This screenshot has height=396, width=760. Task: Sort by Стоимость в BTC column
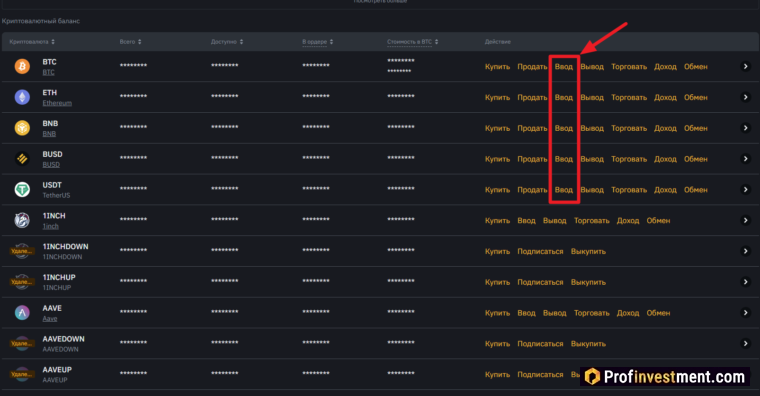coord(436,42)
